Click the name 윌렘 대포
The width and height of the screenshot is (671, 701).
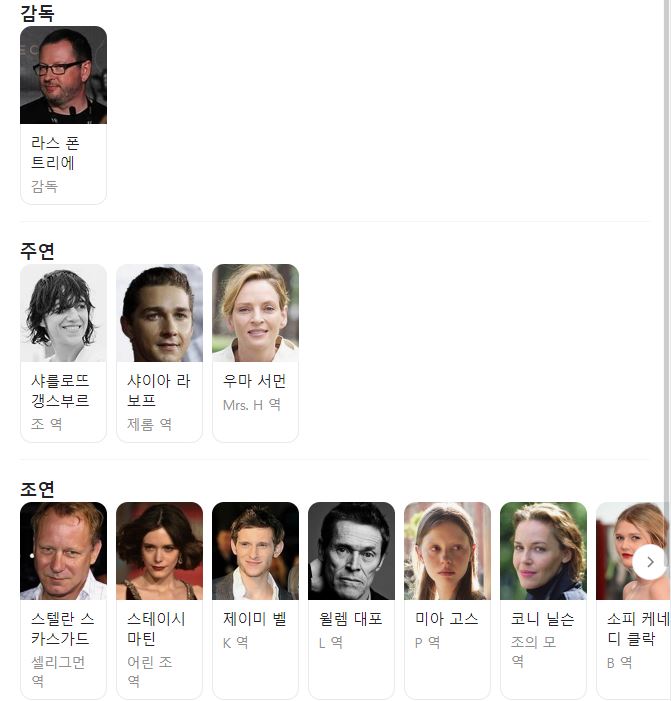coord(350,619)
